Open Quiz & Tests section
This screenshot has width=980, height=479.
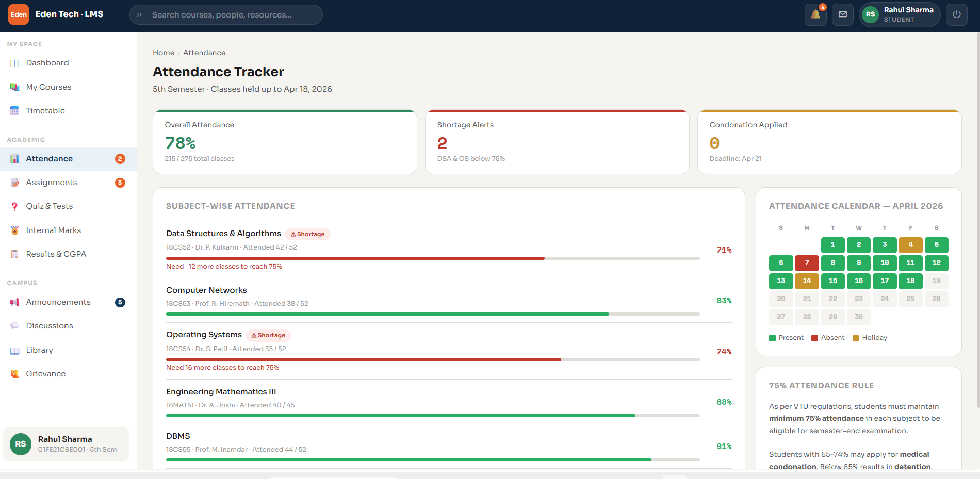coord(68,206)
